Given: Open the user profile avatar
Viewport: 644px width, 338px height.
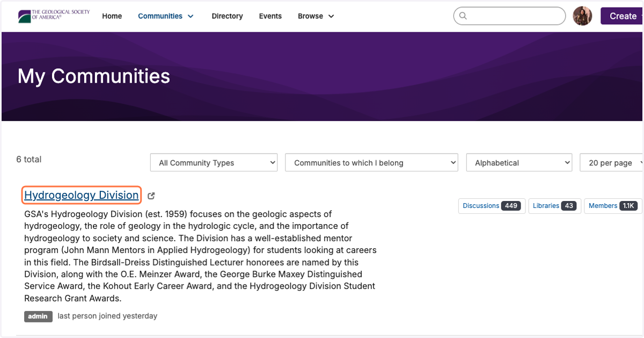Looking at the screenshot, I should tap(582, 16).
